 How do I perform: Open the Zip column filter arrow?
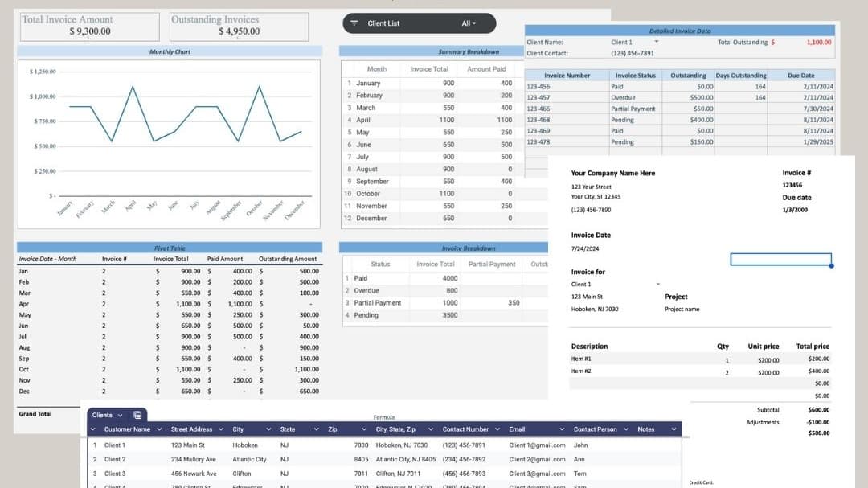(364, 429)
